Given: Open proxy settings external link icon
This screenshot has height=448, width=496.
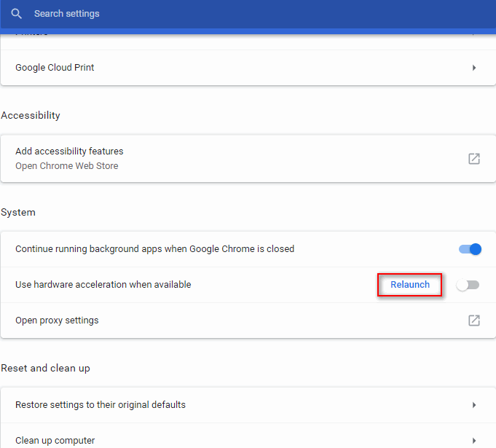Looking at the screenshot, I should coord(474,321).
